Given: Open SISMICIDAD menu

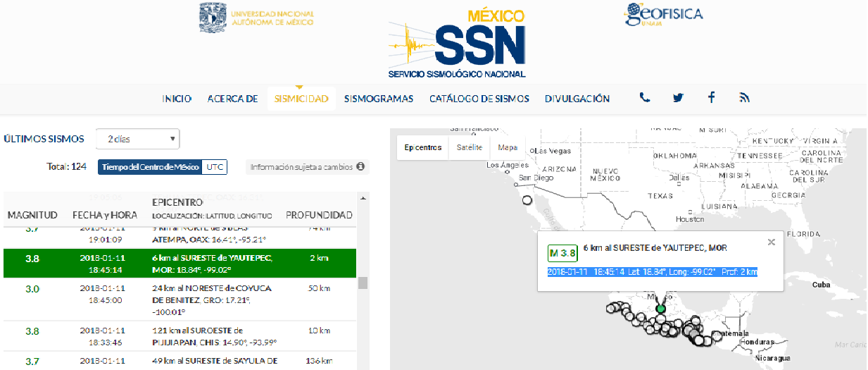Looking at the screenshot, I should [x=301, y=99].
